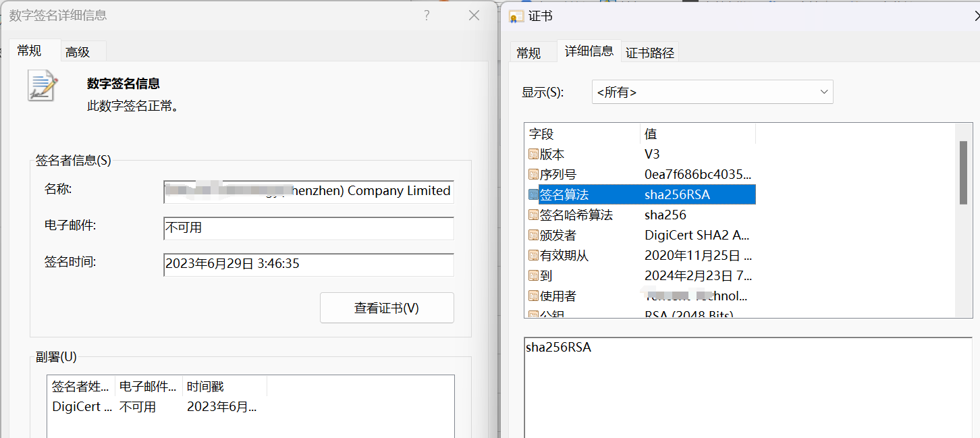
Task: Click the digital signature document icon
Action: pos(43,85)
